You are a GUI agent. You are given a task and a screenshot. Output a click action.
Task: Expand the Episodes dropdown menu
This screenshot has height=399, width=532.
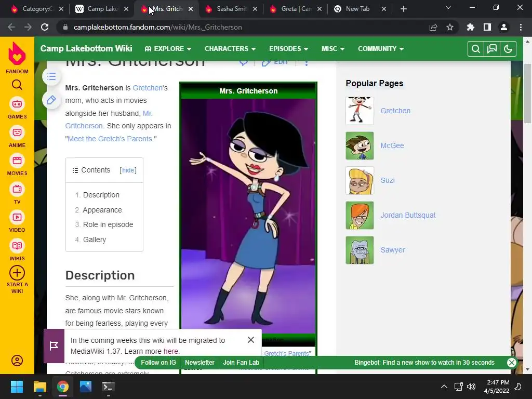click(289, 49)
